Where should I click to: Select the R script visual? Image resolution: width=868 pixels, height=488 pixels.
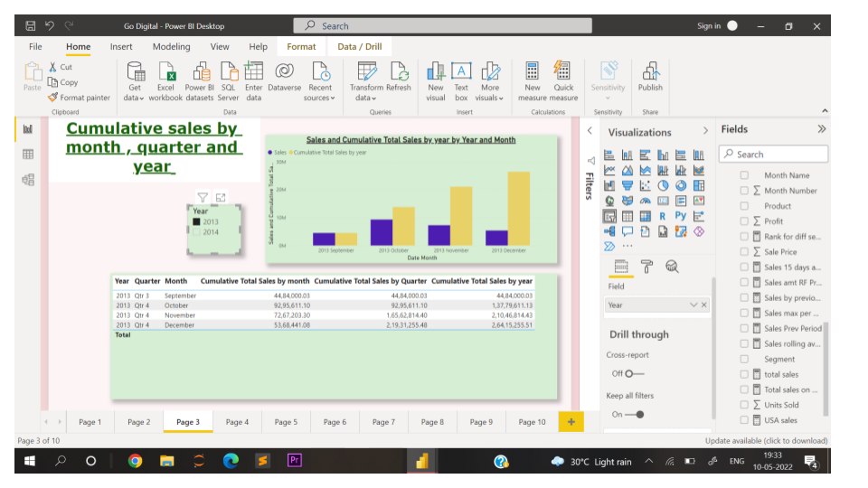coord(663,216)
